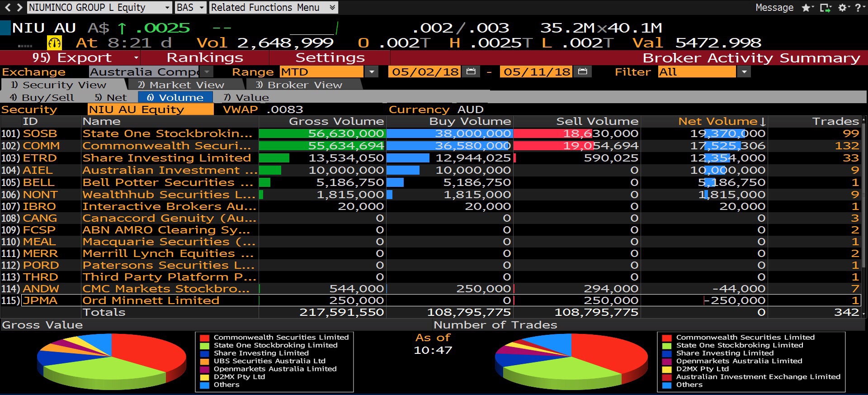Click CMC Markets Stockbroking row
Image resolution: width=868 pixels, height=395 pixels.
[430, 289]
